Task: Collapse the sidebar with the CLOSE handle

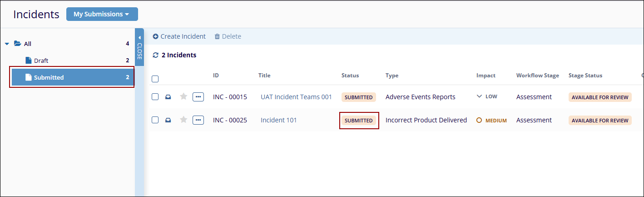Action: click(139, 48)
